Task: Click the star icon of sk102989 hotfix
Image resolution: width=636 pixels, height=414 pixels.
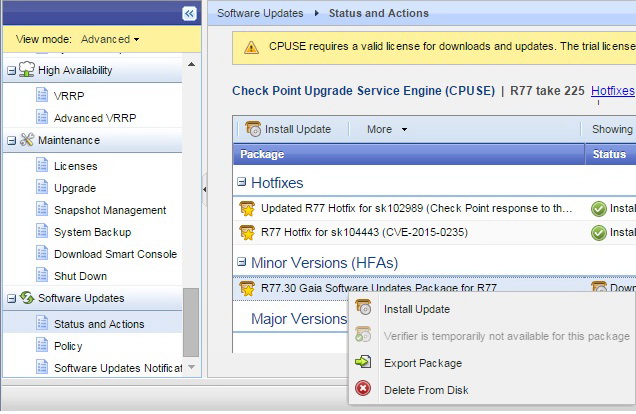Action: 247,208
